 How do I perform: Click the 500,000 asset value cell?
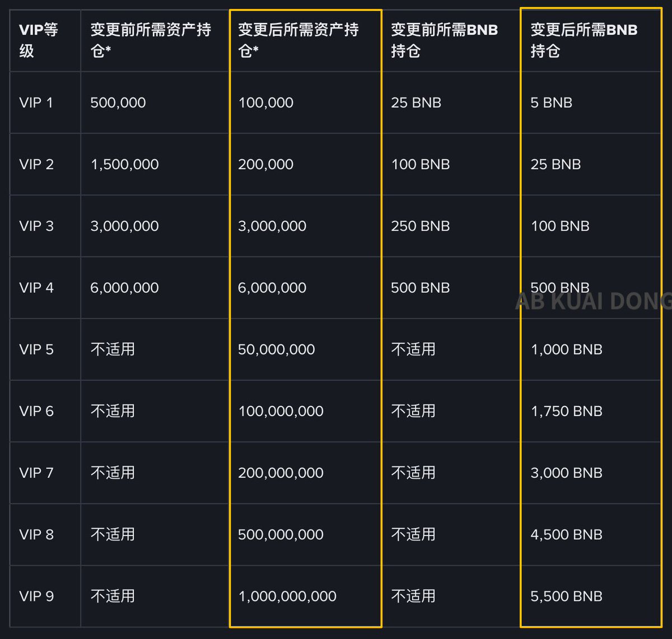[x=118, y=103]
